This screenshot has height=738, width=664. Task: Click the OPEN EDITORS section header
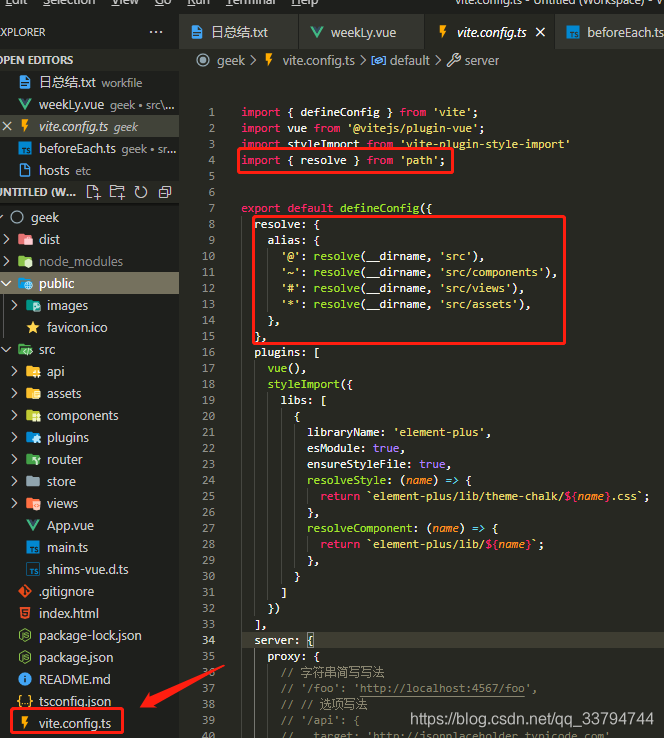pyautogui.click(x=89, y=60)
